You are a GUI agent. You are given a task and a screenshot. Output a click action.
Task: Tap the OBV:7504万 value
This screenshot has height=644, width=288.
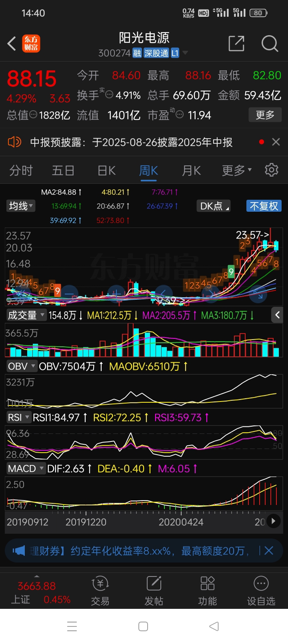[x=71, y=366]
